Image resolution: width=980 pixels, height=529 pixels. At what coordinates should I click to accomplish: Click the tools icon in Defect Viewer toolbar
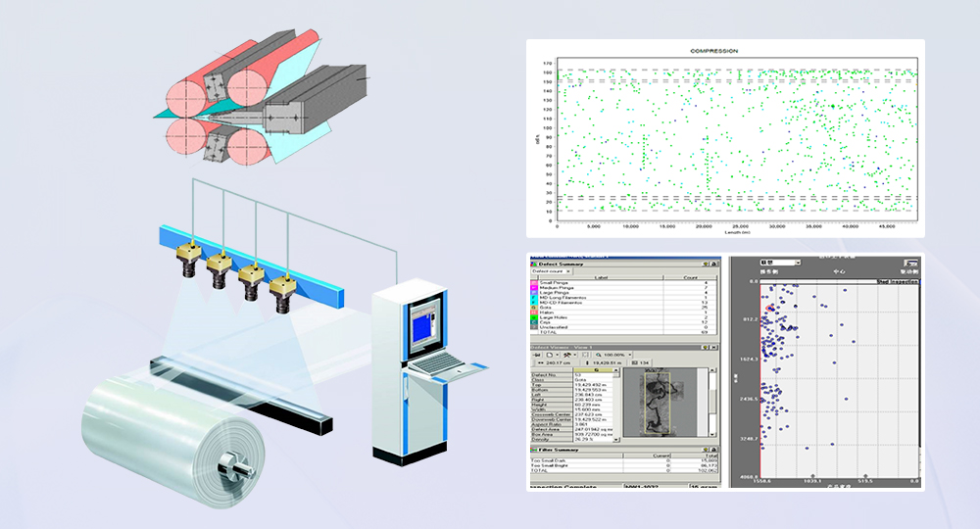[567, 355]
